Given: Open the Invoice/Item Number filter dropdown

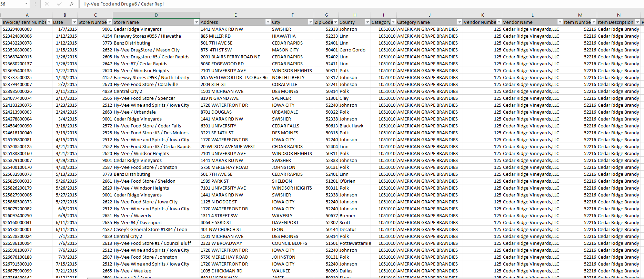Looking at the screenshot, I should click(49, 22).
